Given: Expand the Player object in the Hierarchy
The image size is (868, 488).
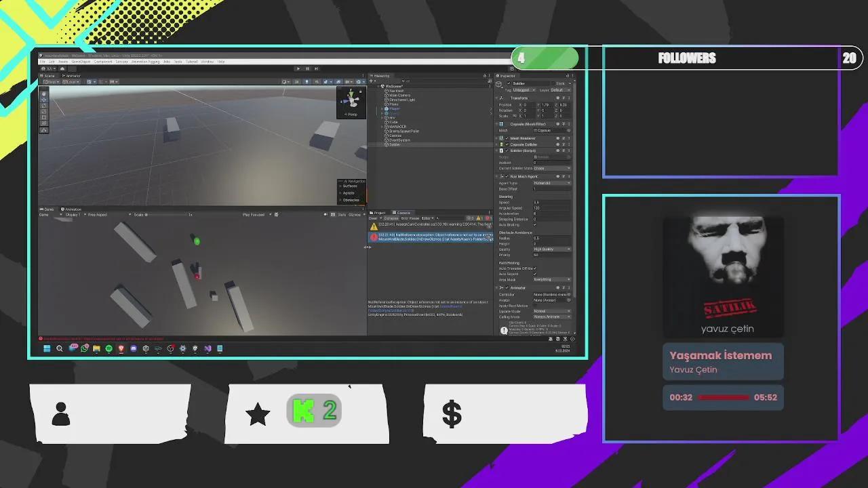Looking at the screenshot, I should coord(382,109).
